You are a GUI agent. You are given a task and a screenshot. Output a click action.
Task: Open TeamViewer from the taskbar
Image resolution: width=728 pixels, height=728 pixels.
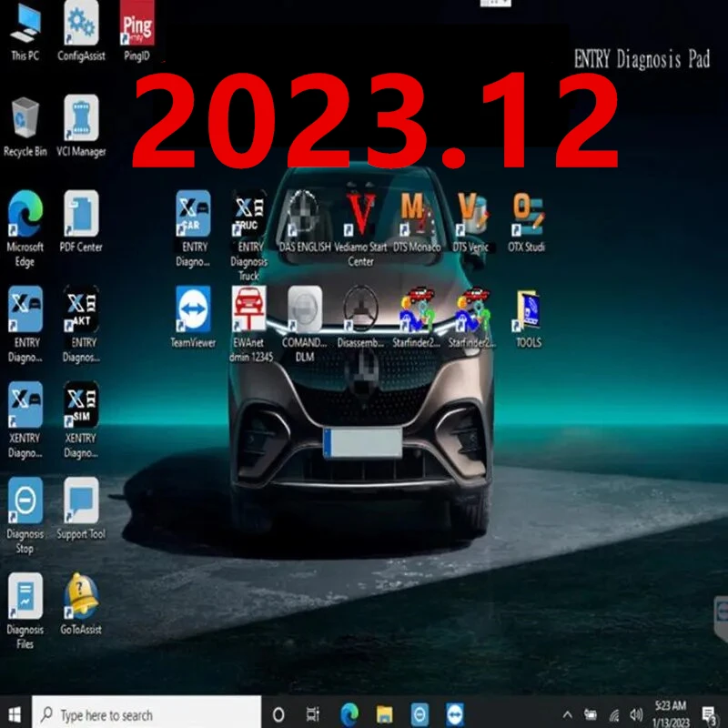(455, 714)
